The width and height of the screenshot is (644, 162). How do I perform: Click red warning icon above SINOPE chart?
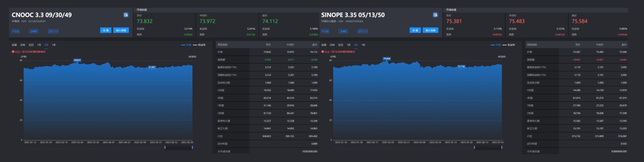(x=322, y=52)
